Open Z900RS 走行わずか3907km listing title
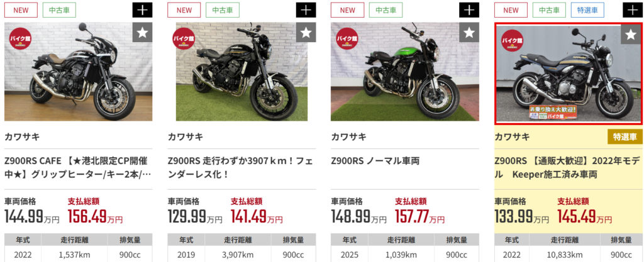644x262 pixels. coord(241,167)
